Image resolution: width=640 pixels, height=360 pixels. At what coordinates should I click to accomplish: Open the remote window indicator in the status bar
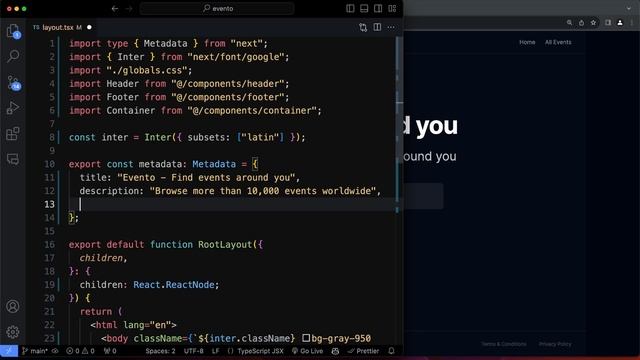(x=9, y=351)
